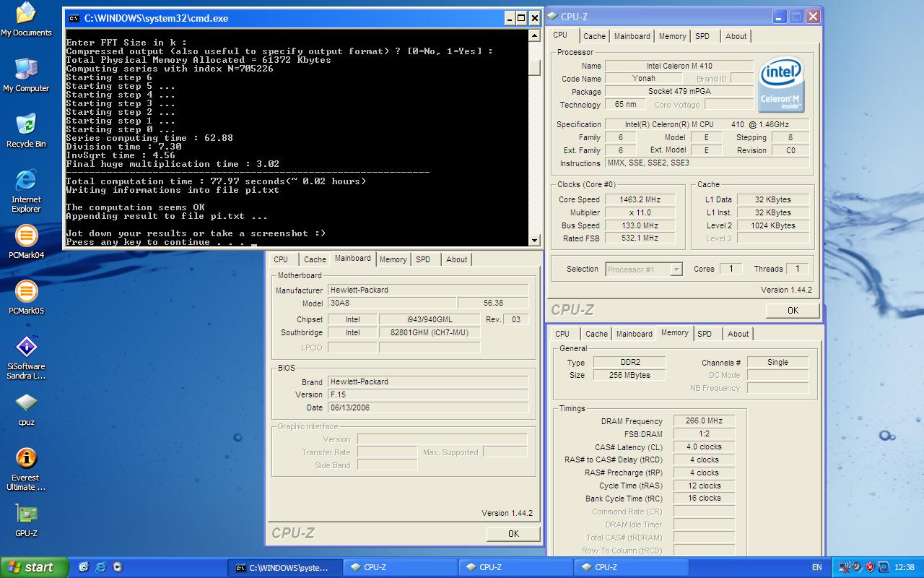Open SPD tab in DDR2 memory timings window
Screen dimensions: 924x578
coord(705,334)
